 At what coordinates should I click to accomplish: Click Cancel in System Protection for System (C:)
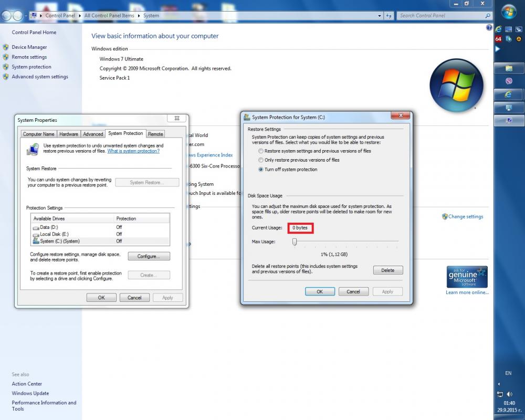tap(353, 292)
